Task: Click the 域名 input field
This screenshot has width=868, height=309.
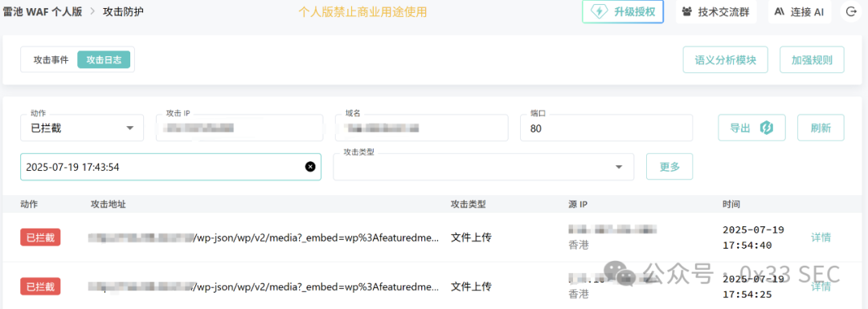Action: (422, 128)
